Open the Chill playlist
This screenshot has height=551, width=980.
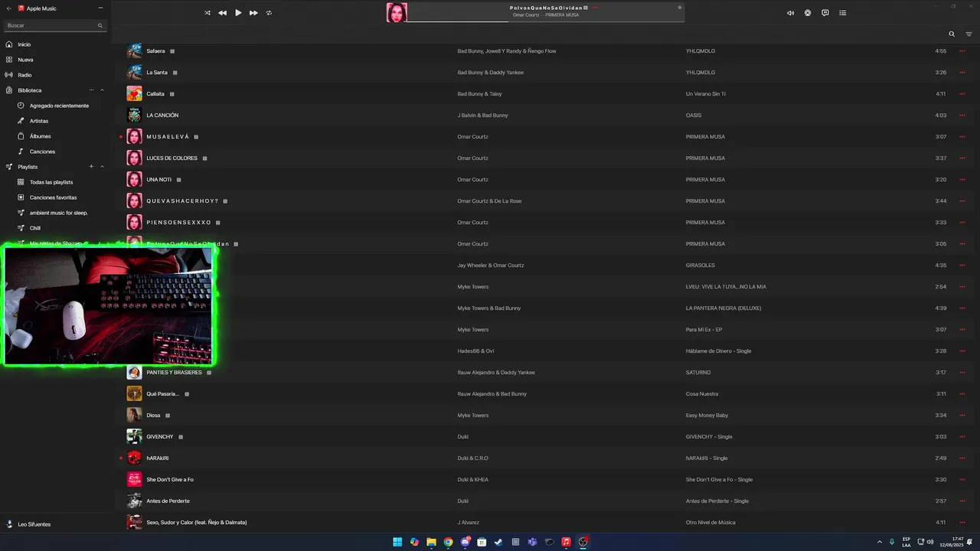click(35, 228)
